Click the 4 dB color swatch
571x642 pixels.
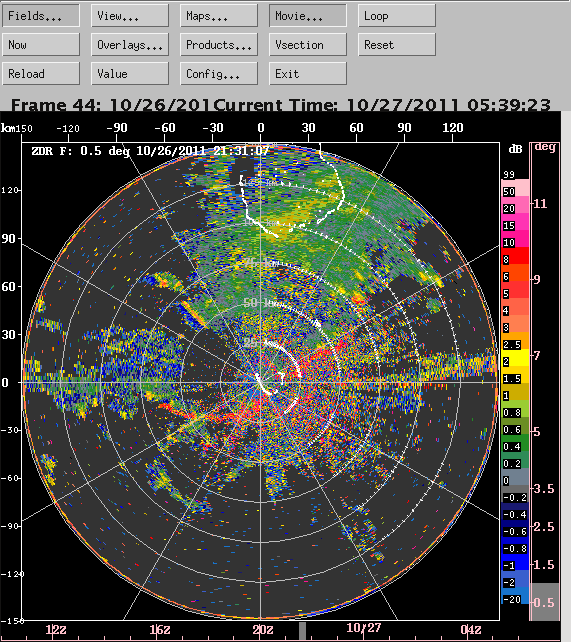tap(515, 307)
